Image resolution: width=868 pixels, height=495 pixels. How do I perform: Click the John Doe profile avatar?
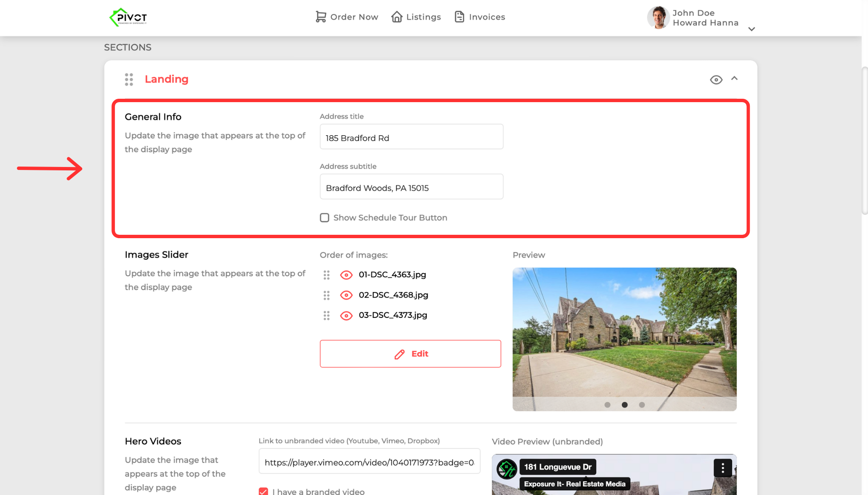coord(658,18)
